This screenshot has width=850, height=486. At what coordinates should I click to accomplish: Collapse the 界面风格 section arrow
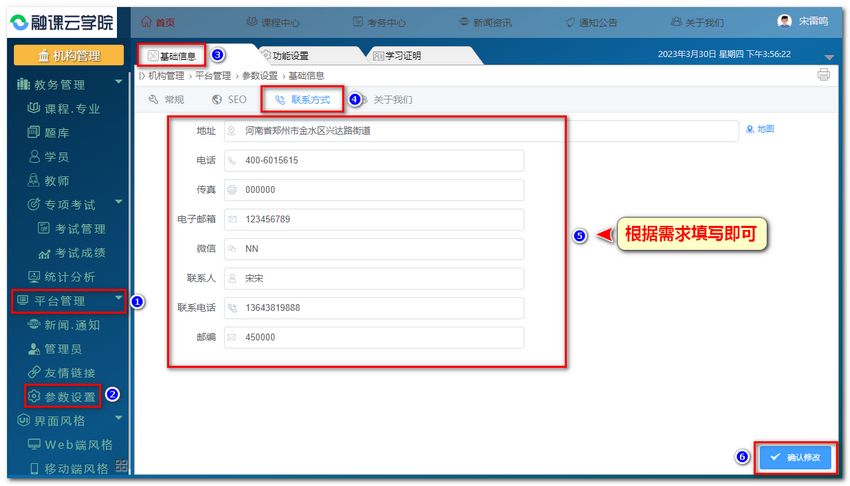pyautogui.click(x=118, y=418)
